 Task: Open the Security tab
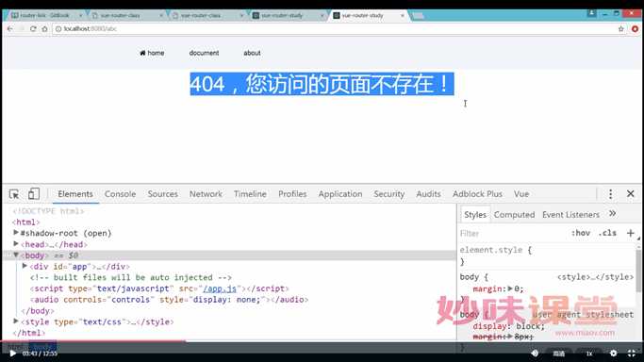coord(389,194)
